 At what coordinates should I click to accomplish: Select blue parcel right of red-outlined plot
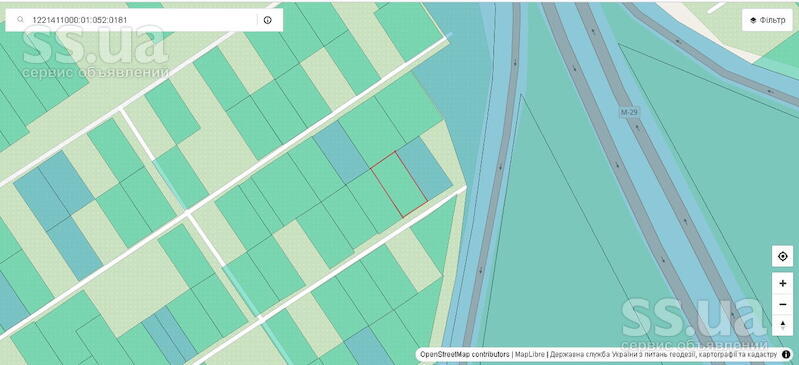424,168
